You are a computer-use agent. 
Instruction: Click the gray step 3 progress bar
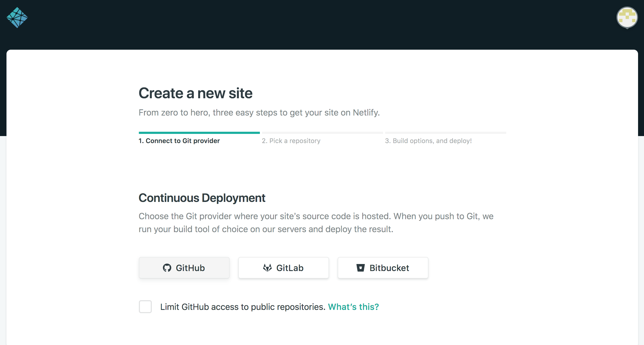coord(445,133)
